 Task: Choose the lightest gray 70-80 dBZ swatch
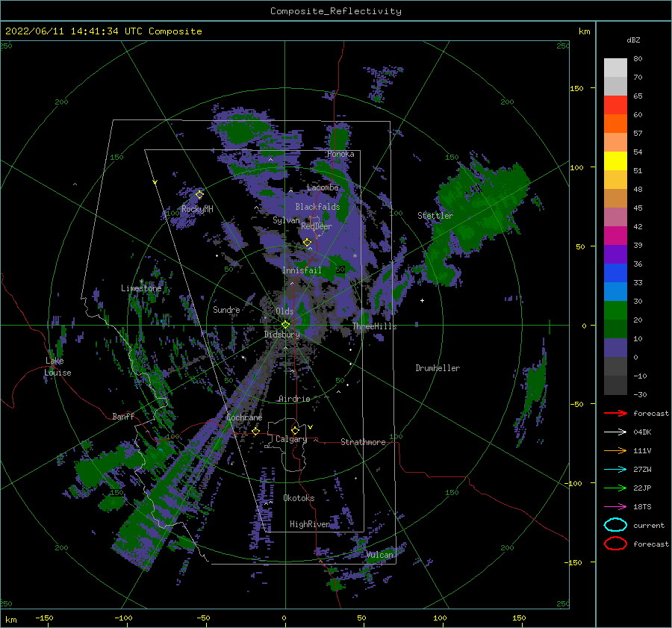point(615,68)
